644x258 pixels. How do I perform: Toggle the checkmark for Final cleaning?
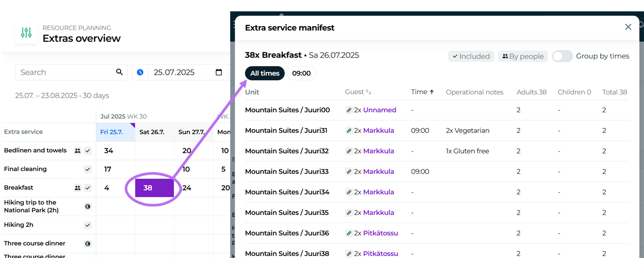pos(88,169)
